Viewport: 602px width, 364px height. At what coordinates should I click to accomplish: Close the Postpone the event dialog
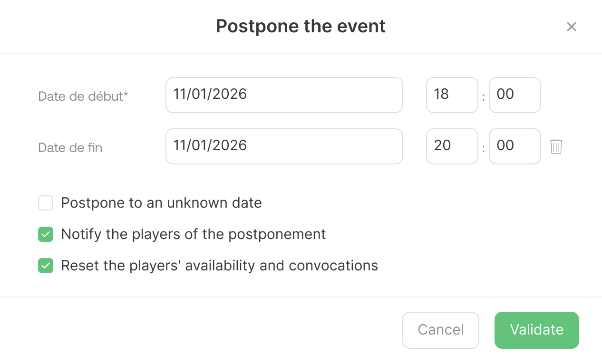pos(571,27)
